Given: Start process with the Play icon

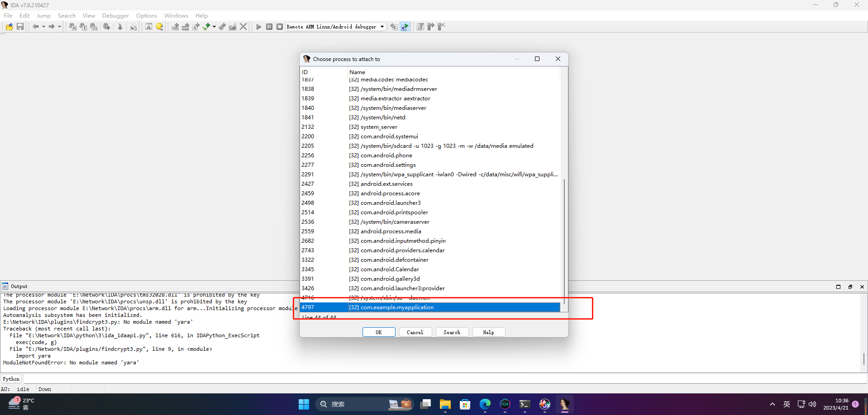Looking at the screenshot, I should 259,27.
